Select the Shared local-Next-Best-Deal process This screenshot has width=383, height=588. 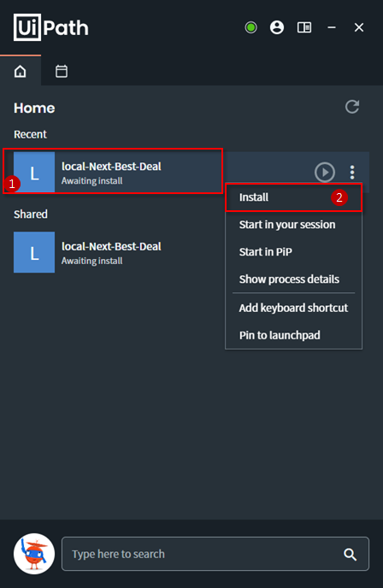point(113,252)
